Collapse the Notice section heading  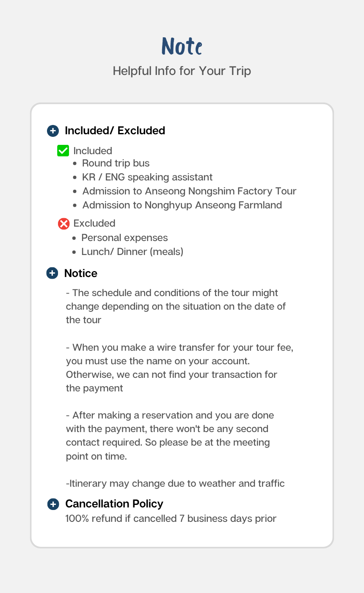[x=81, y=273]
